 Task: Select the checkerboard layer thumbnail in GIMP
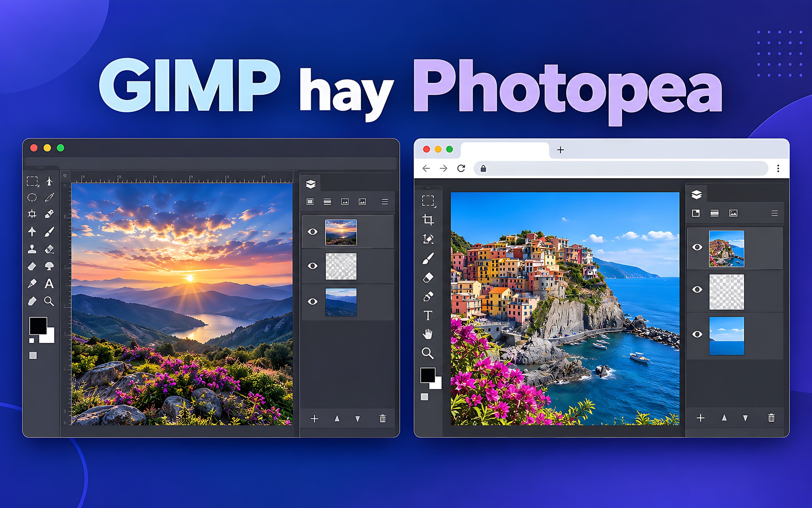(x=341, y=266)
